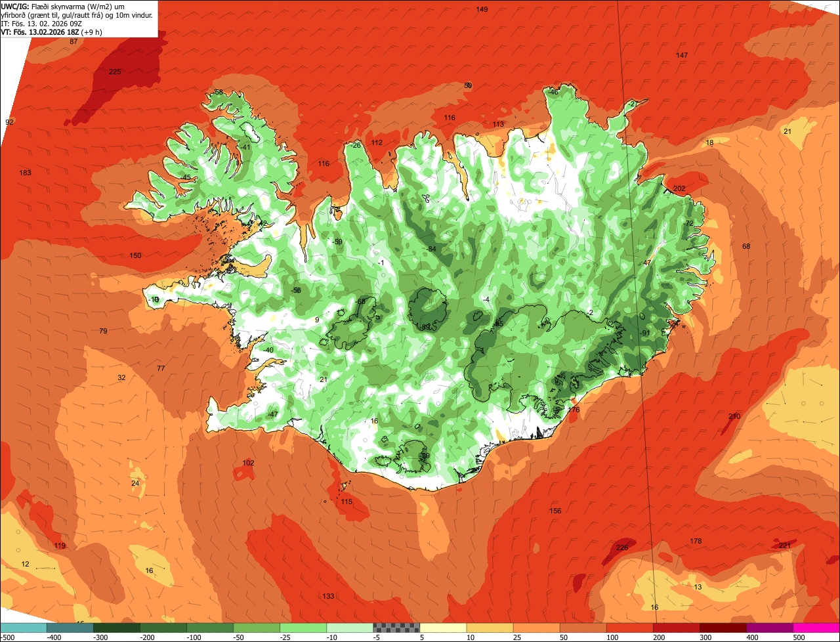Select the value 115 near Vestmannaeyjar
This screenshot has height=642, width=840.
346,502
